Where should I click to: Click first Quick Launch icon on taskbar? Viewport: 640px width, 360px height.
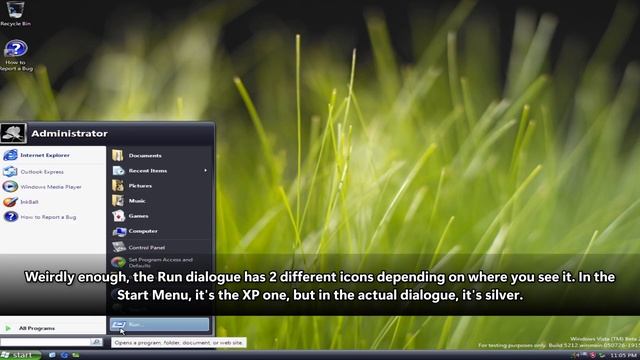coord(52,355)
